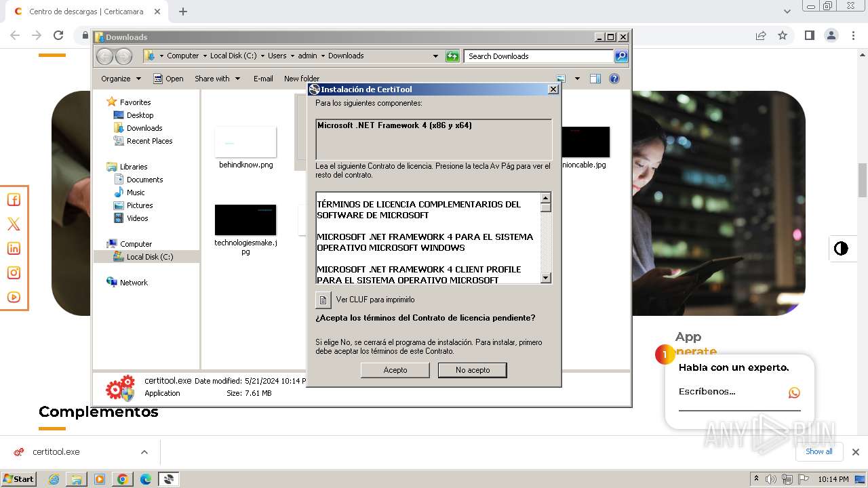The width and height of the screenshot is (868, 488).
Task: Click New folder in the Explorer toolbar
Action: [302, 79]
